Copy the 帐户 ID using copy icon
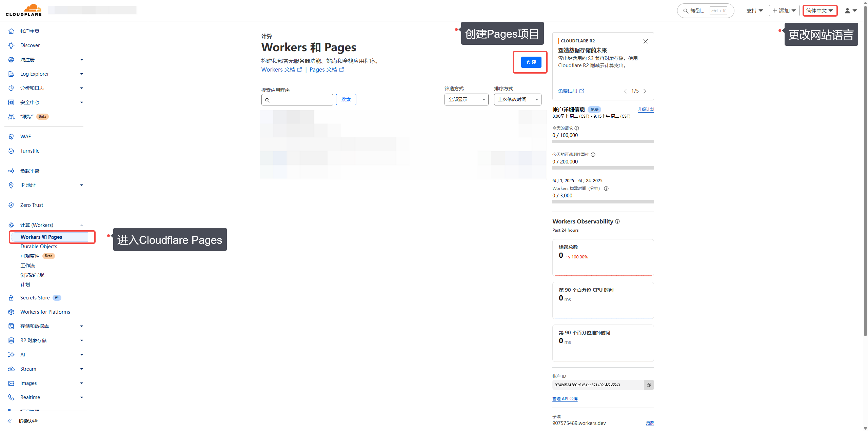This screenshot has width=868, height=431. [649, 385]
